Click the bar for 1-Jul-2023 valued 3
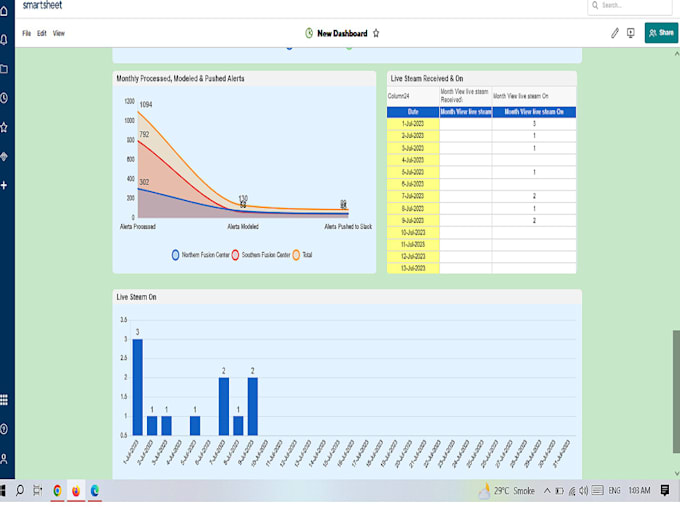 pyautogui.click(x=137, y=387)
